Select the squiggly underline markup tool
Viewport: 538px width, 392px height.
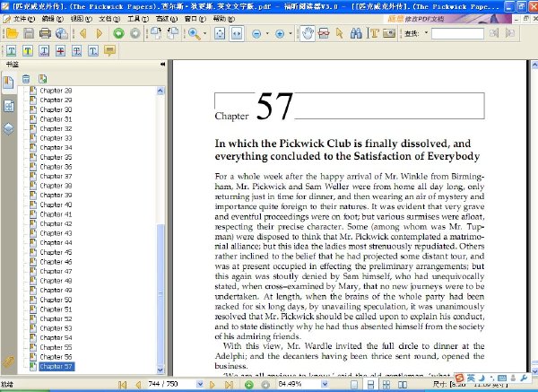pos(44,51)
